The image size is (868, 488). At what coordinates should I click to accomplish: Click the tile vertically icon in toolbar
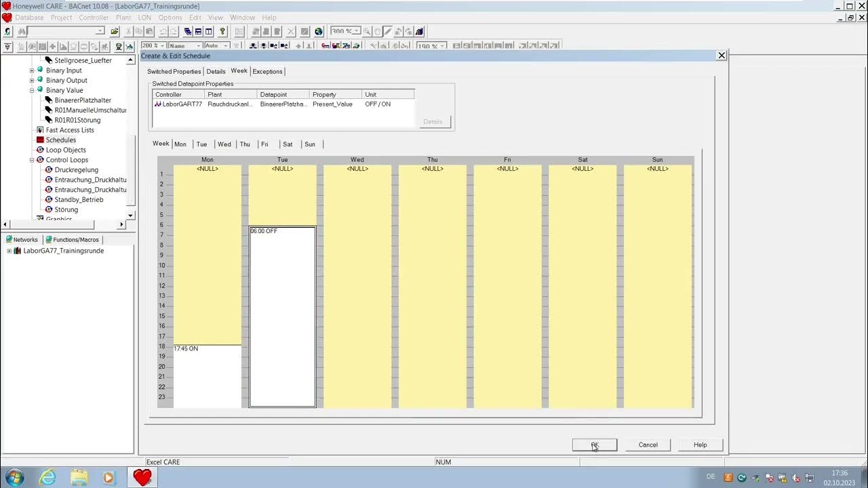pos(208,31)
